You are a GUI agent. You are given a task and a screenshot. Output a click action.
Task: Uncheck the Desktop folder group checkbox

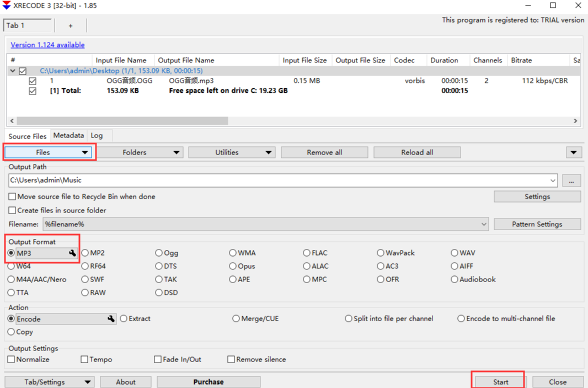(23, 71)
